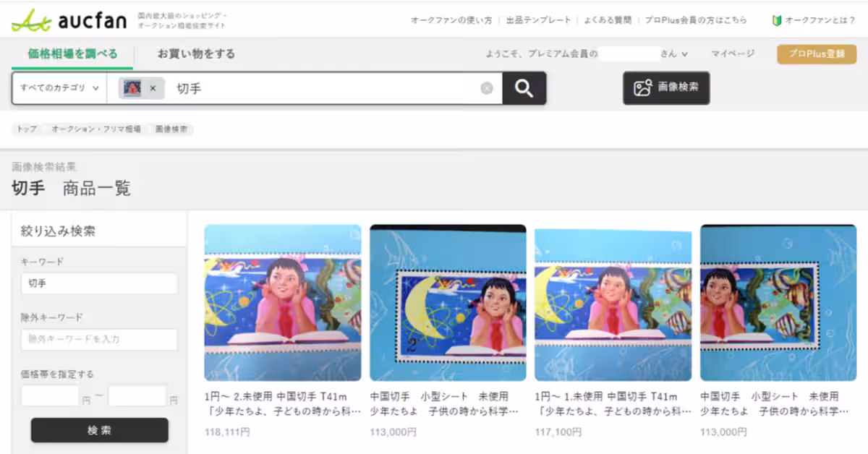Viewport: 868px width, 454px height.
Task: Open the よくある質問 help link
Action: [610, 20]
